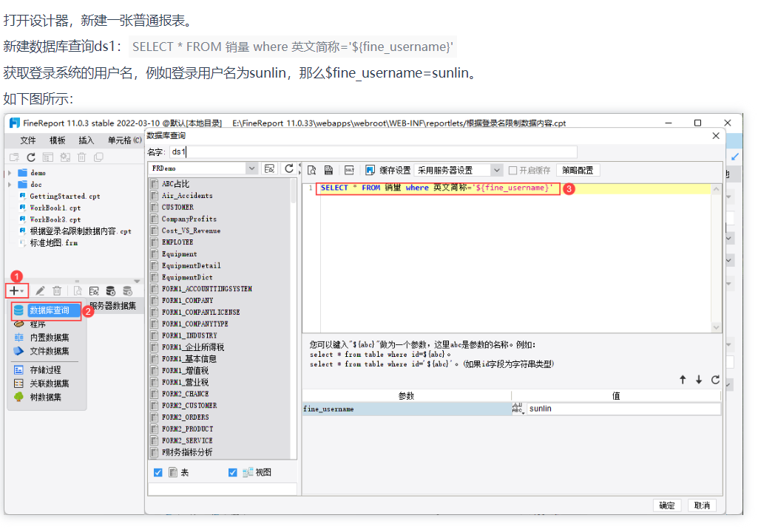Switch to the 服务器数据集 tab
Screen dimensions: 778x532
tap(112, 306)
